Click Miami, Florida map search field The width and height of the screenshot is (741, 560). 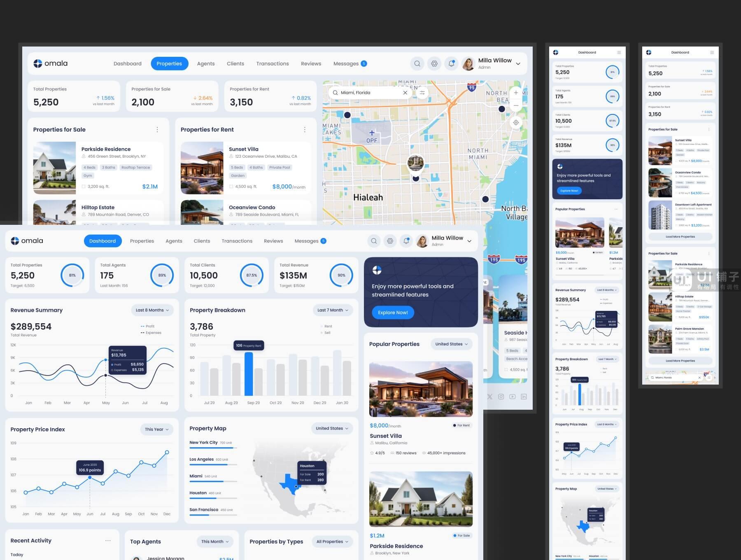click(x=370, y=93)
